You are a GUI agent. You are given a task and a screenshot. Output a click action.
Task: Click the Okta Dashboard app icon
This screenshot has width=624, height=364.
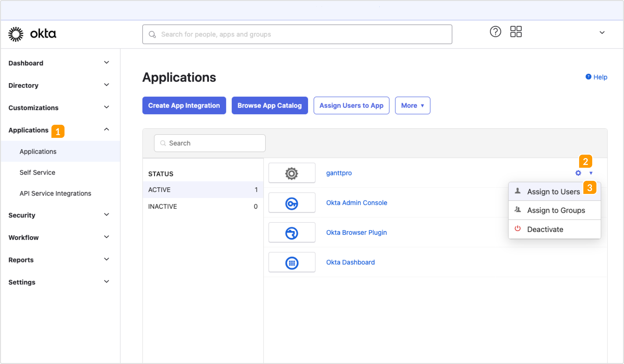292,262
